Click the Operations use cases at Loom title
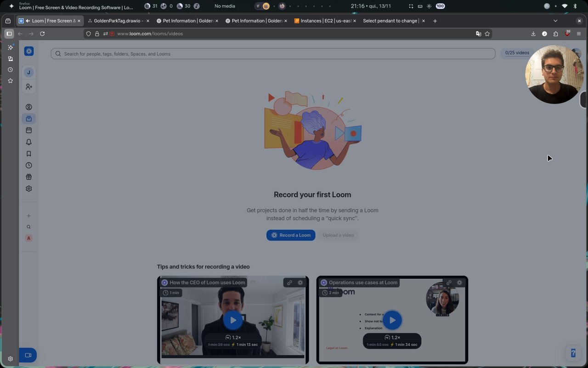This screenshot has height=368, width=588. point(363,282)
